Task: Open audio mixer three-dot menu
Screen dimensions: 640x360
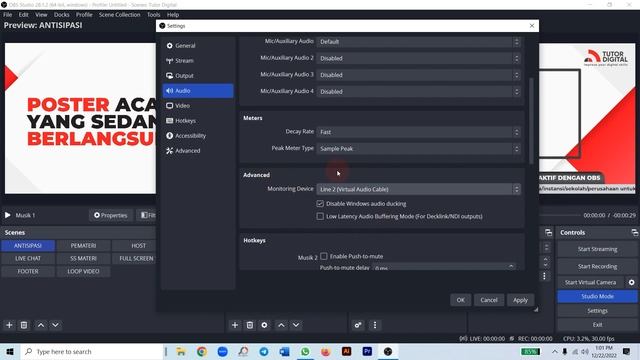Action: coord(375,325)
